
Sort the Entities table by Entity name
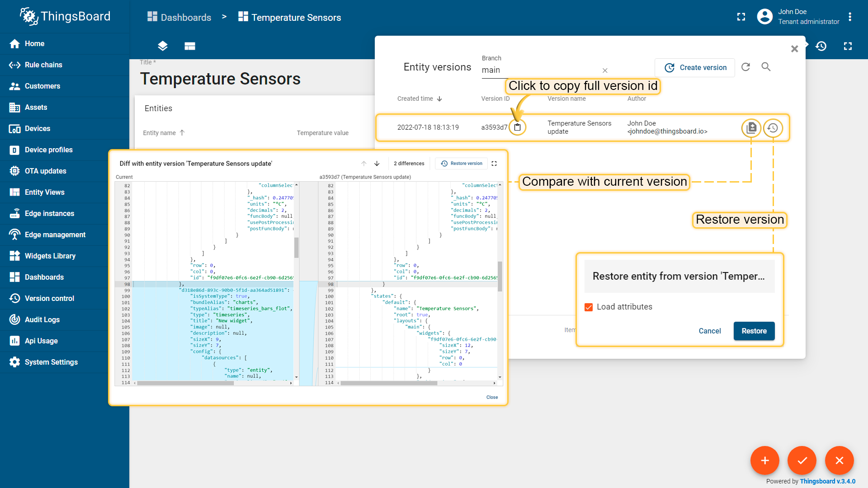pos(164,133)
